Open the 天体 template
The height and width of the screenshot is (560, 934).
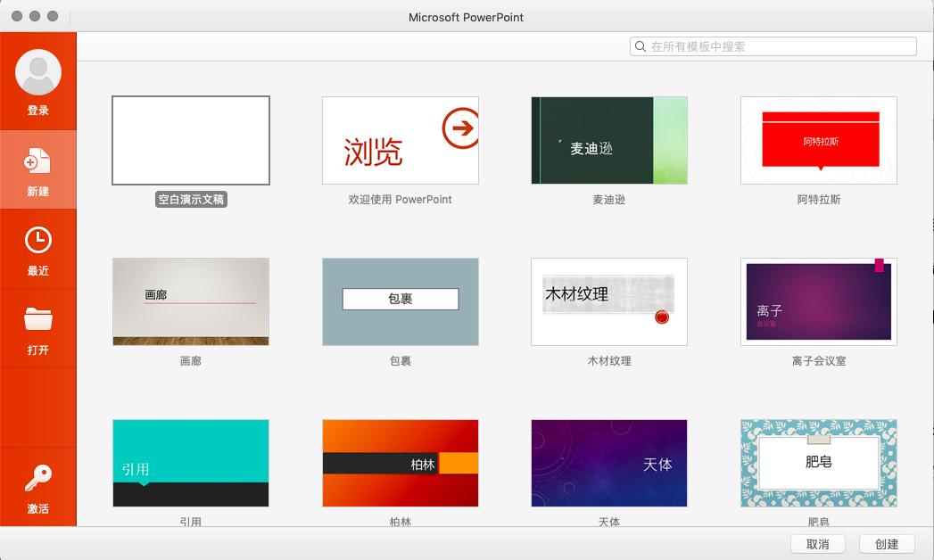pyautogui.click(x=608, y=463)
